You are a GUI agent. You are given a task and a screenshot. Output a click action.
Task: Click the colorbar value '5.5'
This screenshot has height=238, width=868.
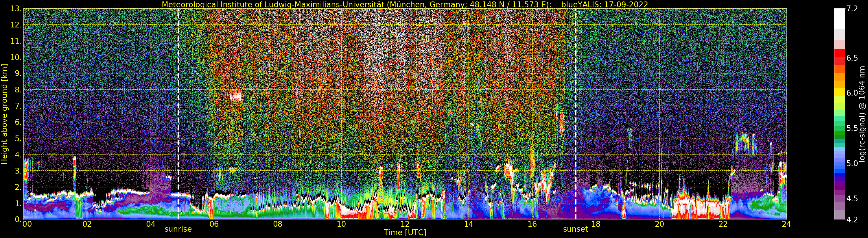tap(852, 128)
